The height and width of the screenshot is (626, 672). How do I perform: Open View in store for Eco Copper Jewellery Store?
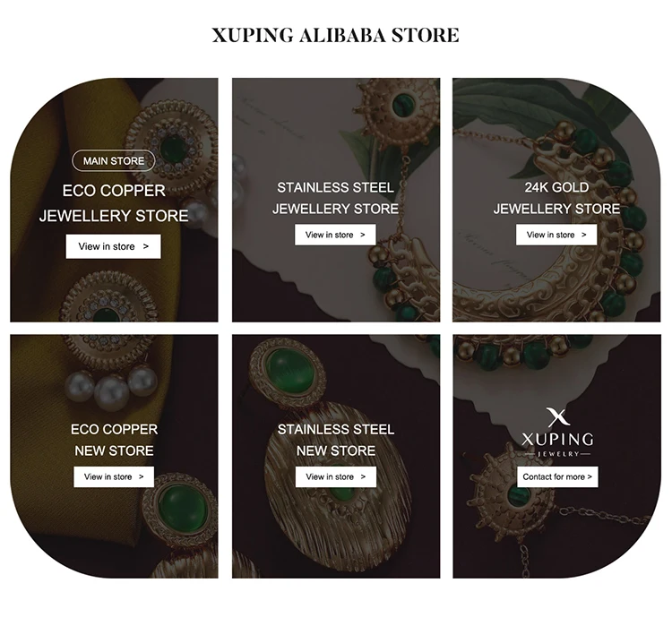(113, 246)
